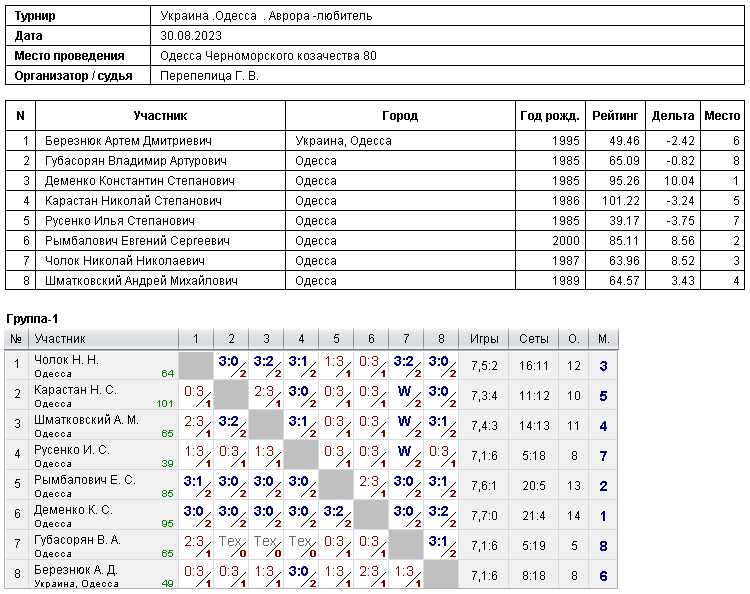
Task: Select Шматковский vs Березнюк 3:1 score
Action: click(441, 426)
